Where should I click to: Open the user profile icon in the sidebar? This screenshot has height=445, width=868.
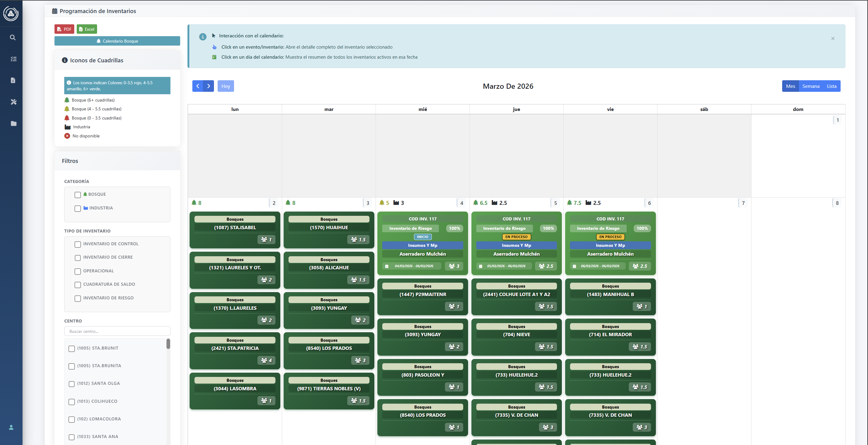pos(11,427)
